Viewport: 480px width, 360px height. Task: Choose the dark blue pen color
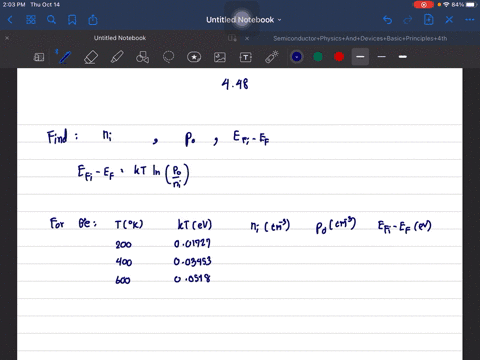click(297, 57)
